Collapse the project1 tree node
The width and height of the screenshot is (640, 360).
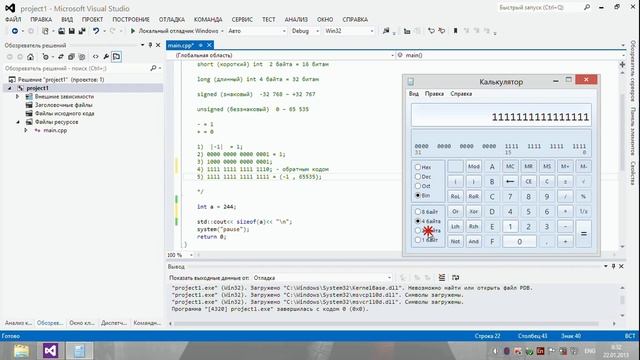10,88
